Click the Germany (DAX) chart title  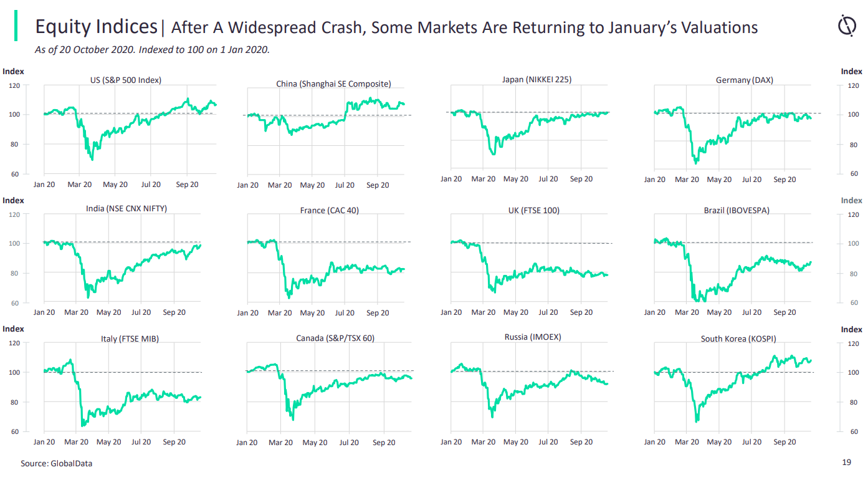coord(745,80)
